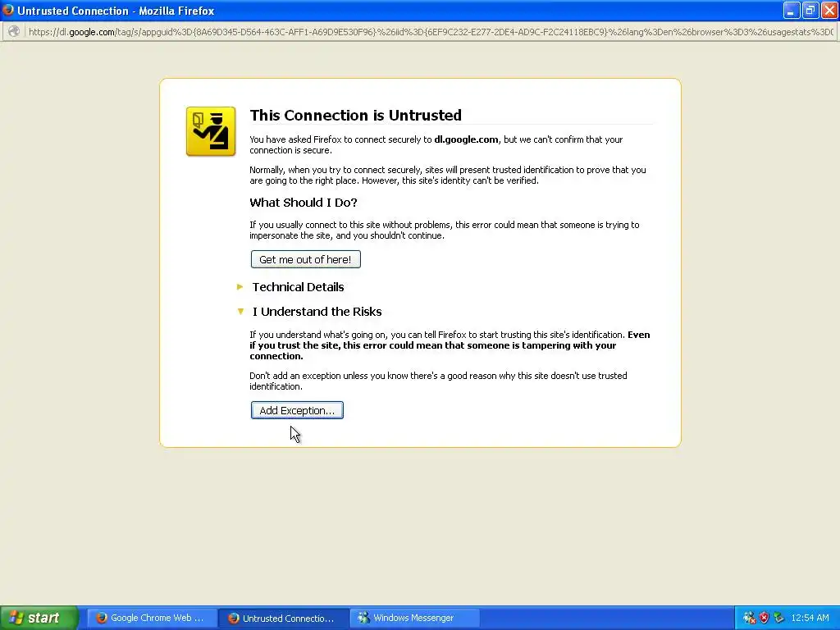Image resolution: width=840 pixels, height=630 pixels.
Task: Click the 12:54 AM system clock
Action: point(810,618)
